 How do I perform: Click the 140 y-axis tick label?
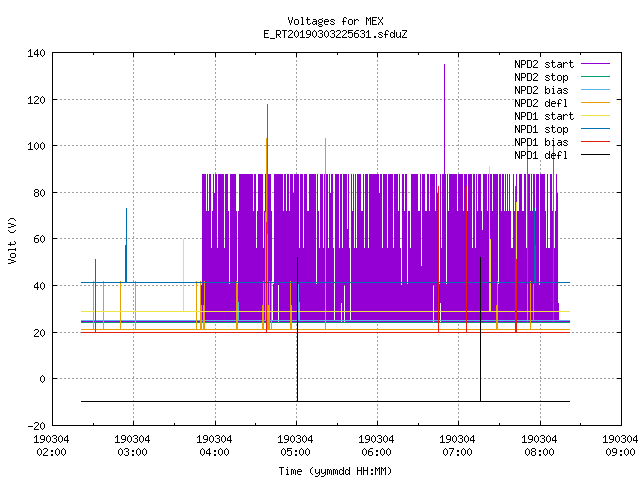[x=36, y=53]
